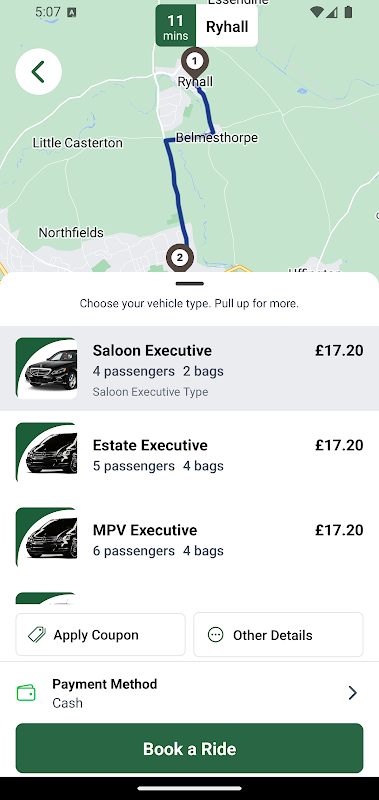This screenshot has width=379, height=800.
Task: Open Saloon Executive car thumbnail
Action: click(x=46, y=368)
